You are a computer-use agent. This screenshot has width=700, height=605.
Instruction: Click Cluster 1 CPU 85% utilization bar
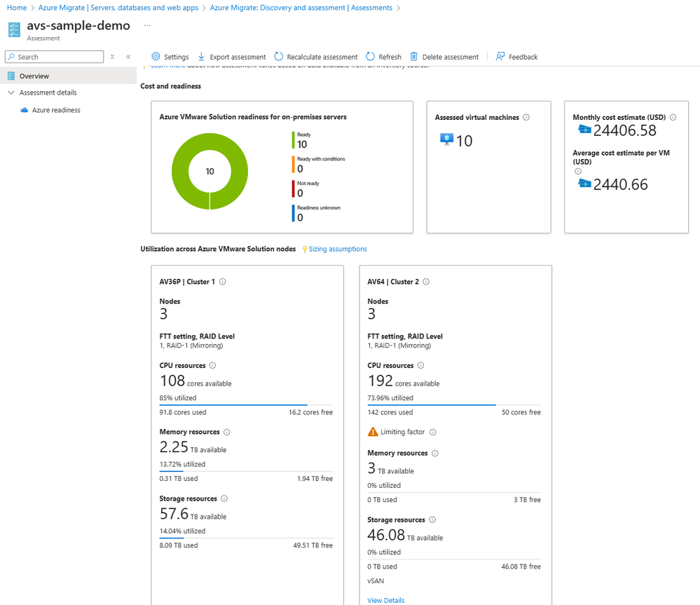coord(246,405)
